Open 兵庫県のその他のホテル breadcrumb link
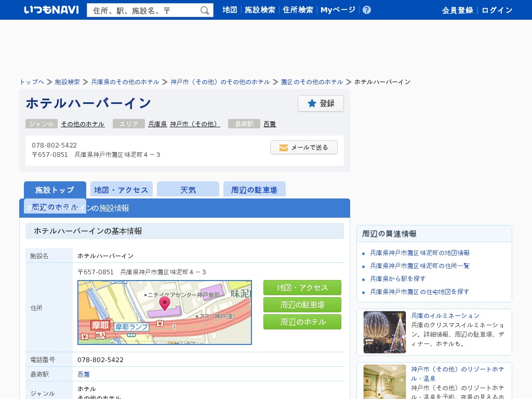 (125, 82)
